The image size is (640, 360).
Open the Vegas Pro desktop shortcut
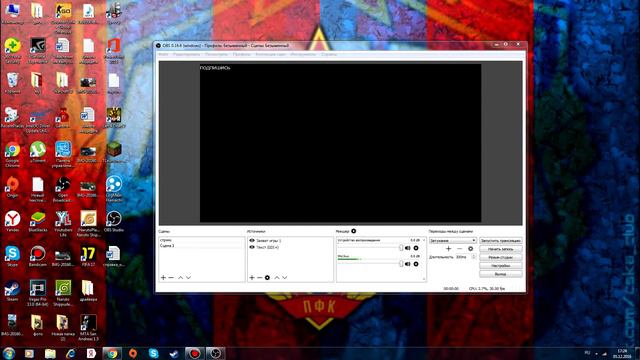(x=38, y=293)
